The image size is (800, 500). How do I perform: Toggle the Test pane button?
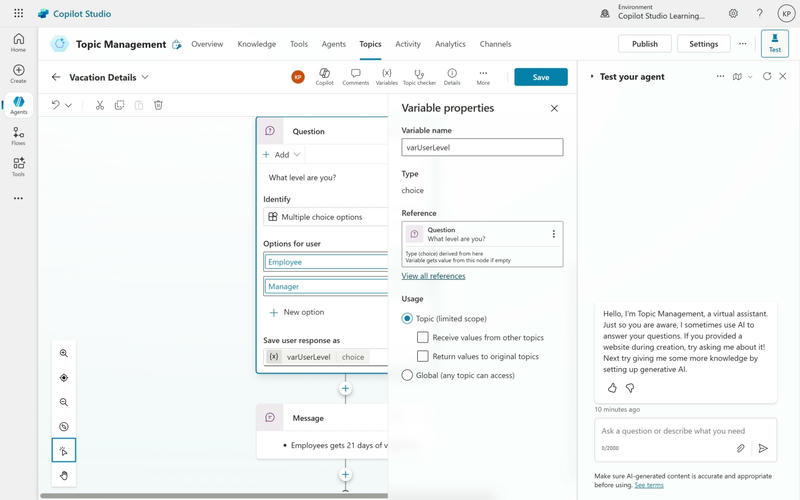point(774,43)
